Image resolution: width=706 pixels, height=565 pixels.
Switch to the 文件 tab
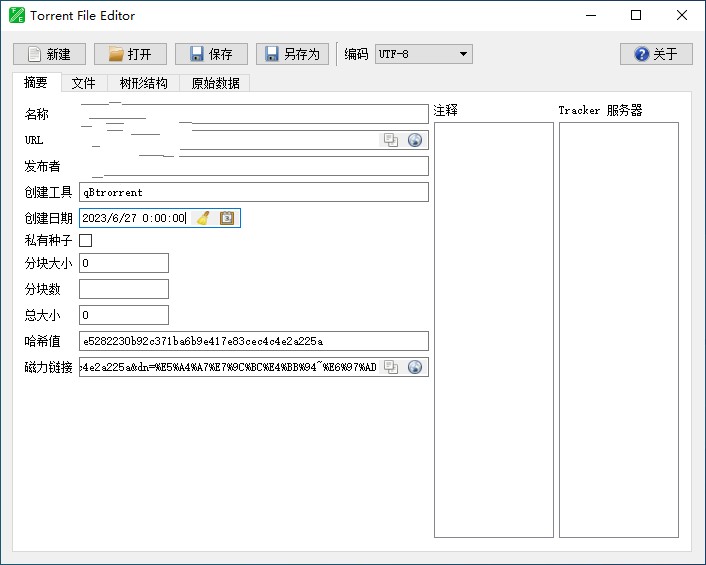click(x=84, y=83)
